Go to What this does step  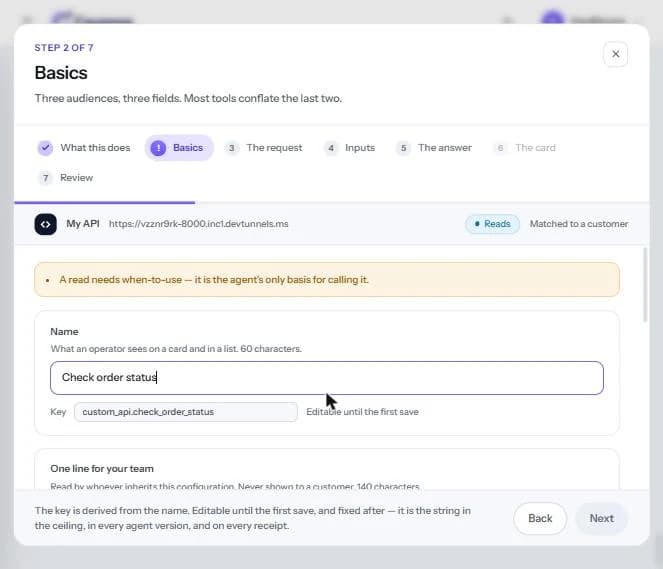(x=84, y=148)
